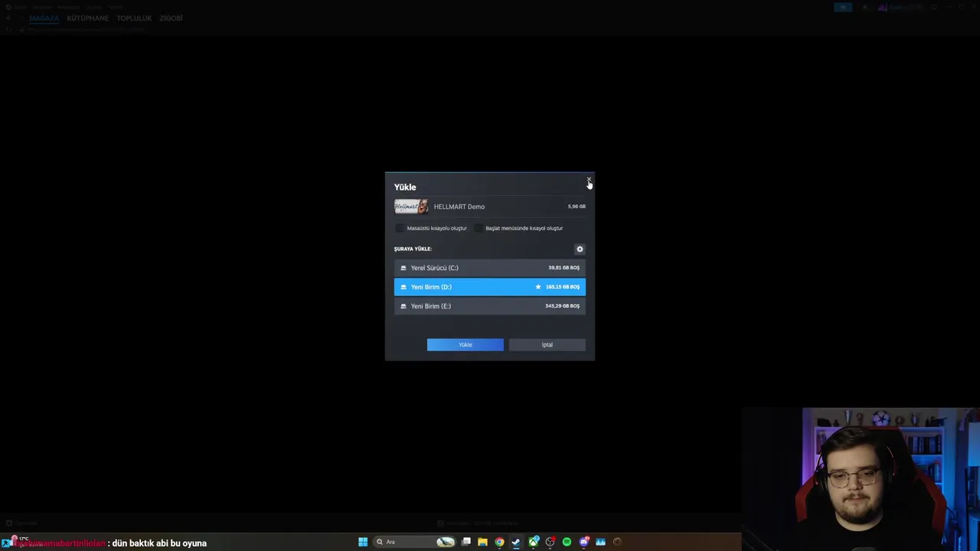Click "345,29 GB BOŞ" free space text

point(563,306)
